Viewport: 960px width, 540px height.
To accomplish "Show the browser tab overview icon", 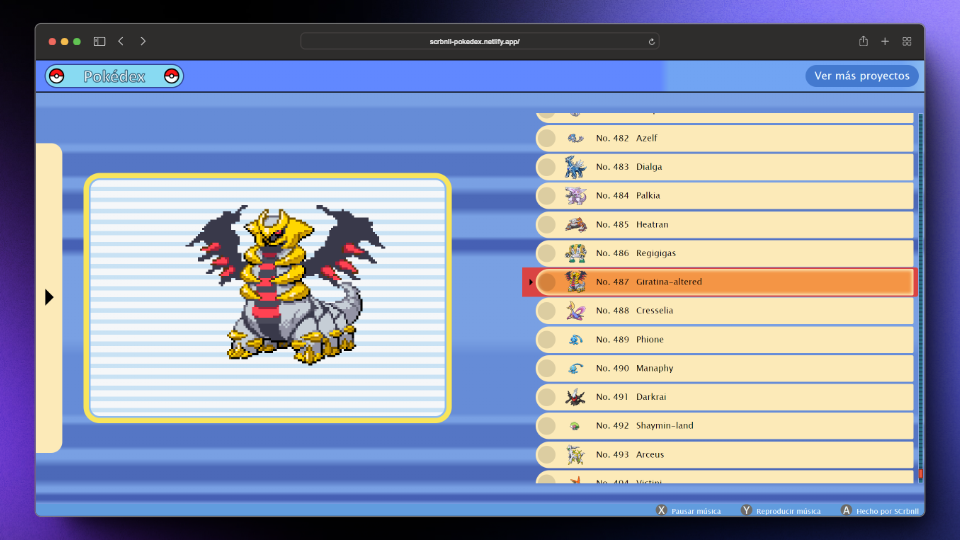I will point(907,41).
